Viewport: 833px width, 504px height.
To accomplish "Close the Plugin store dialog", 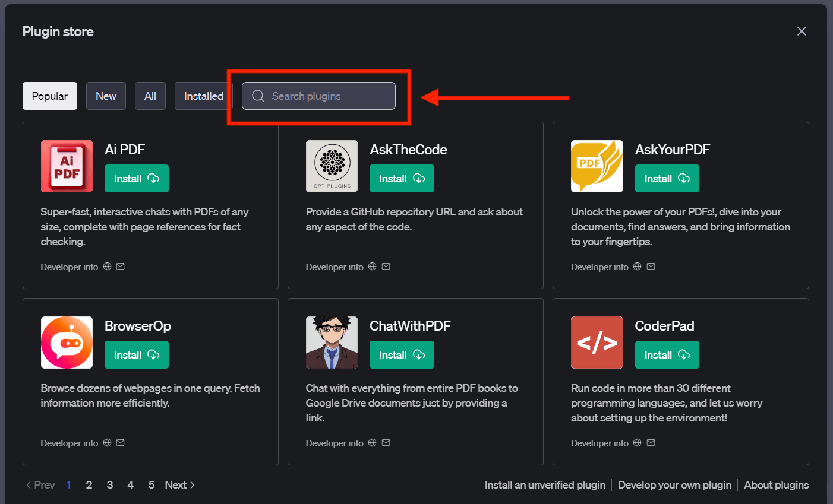I will point(802,31).
